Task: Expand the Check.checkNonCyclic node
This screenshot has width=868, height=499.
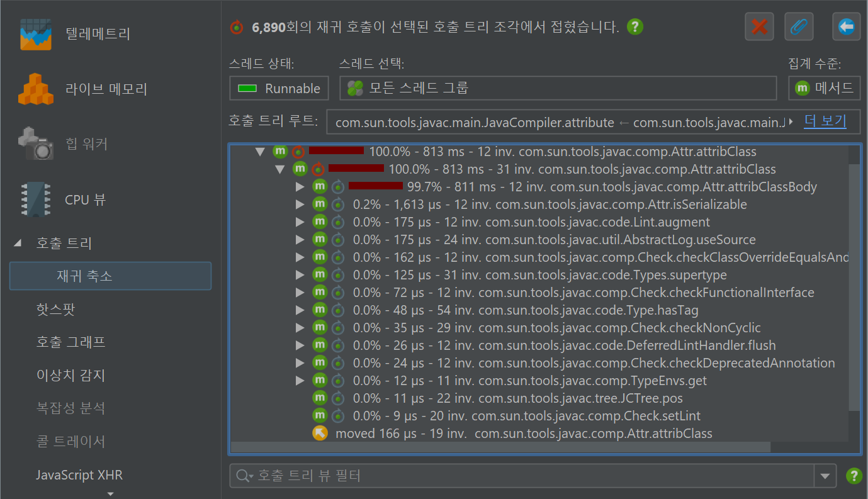Action: click(300, 328)
